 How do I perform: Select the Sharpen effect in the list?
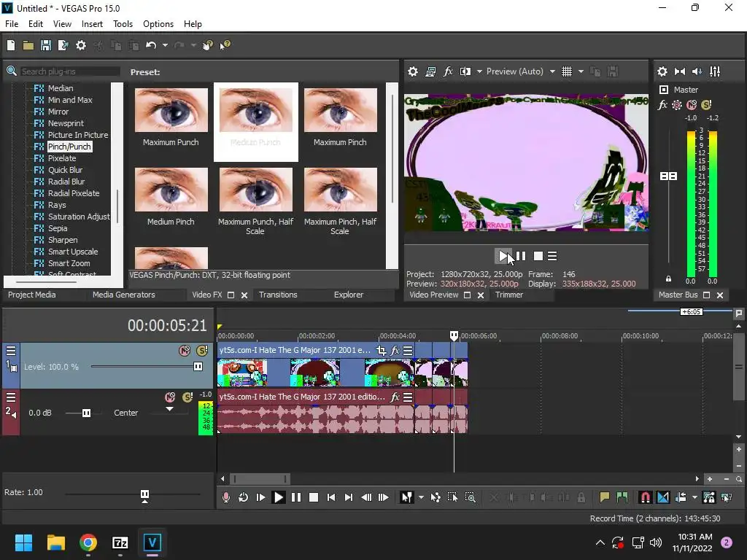(x=63, y=240)
